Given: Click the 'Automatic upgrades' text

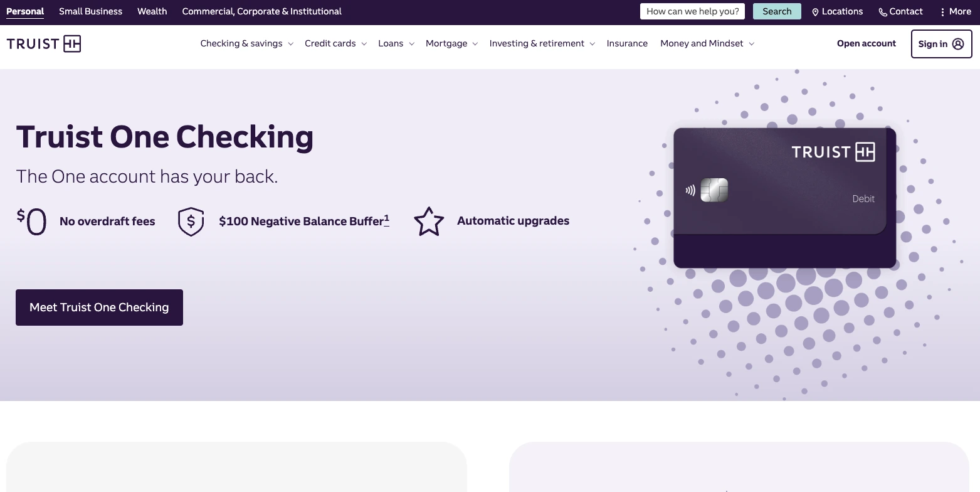Looking at the screenshot, I should (513, 221).
